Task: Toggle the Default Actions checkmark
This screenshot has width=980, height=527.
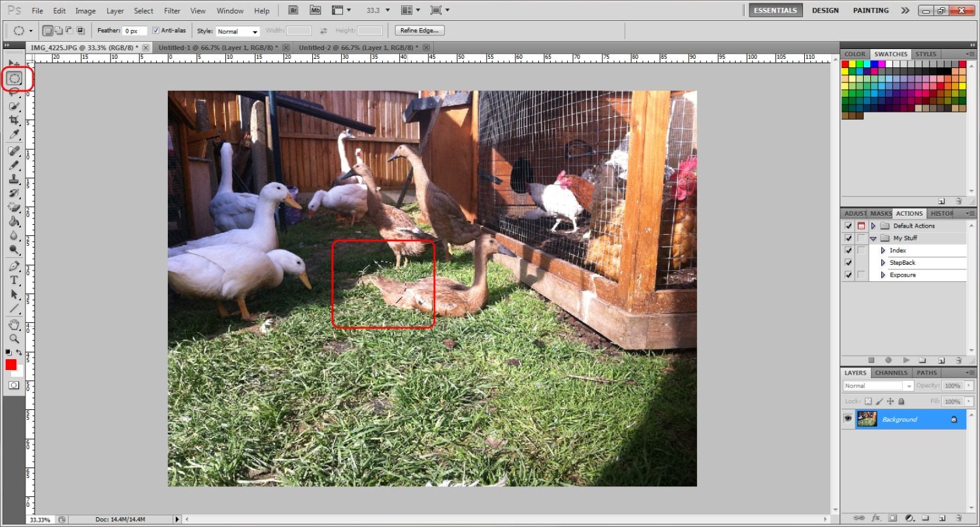Action: (848, 226)
